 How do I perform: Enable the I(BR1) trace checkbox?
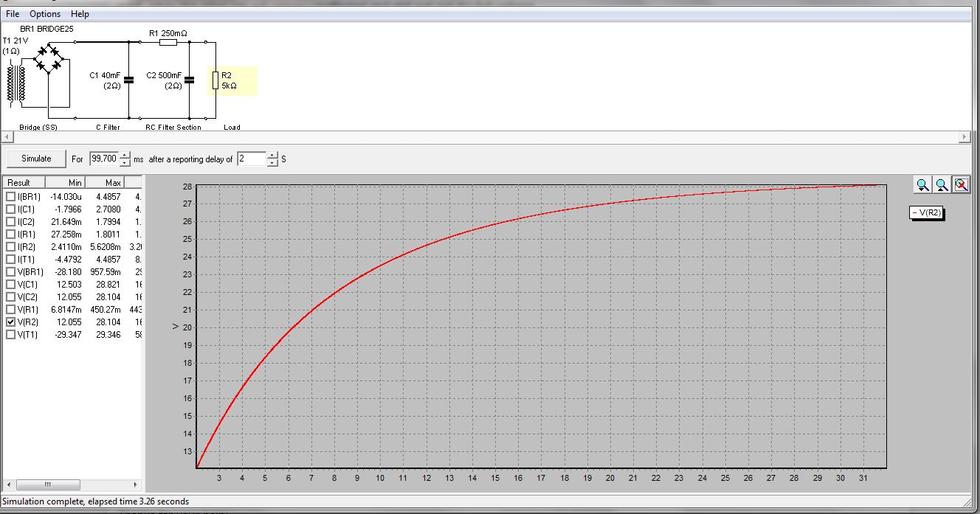10,197
